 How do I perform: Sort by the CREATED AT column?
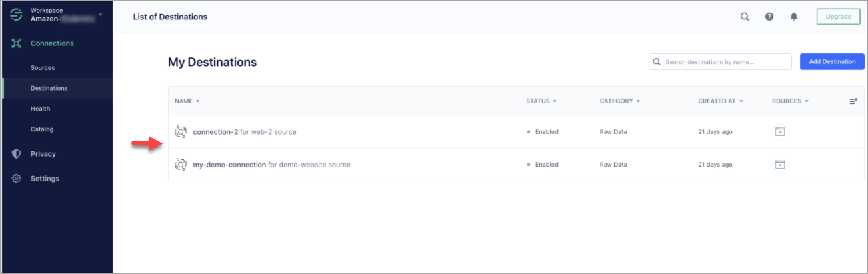click(x=720, y=101)
